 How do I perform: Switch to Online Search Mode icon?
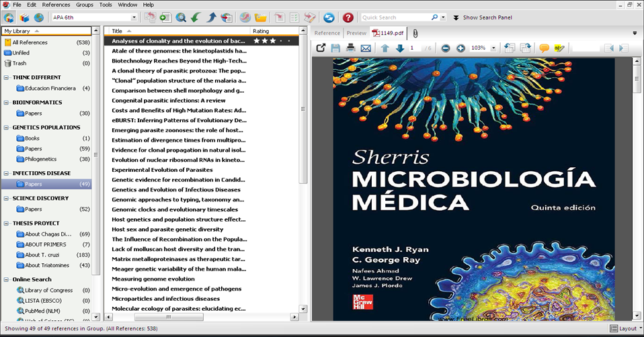click(x=38, y=17)
